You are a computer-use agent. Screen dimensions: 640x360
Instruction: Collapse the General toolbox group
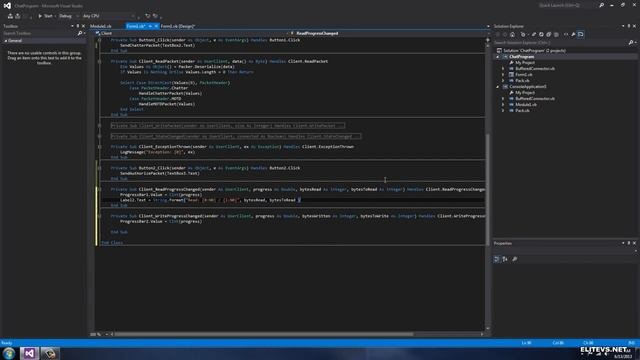pyautogui.click(x=6, y=41)
